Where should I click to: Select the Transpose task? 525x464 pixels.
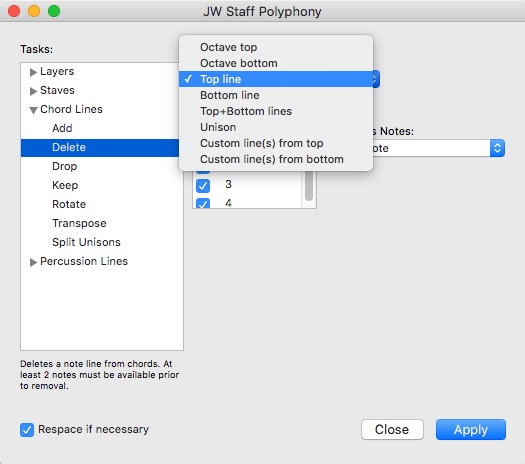click(x=102, y=223)
